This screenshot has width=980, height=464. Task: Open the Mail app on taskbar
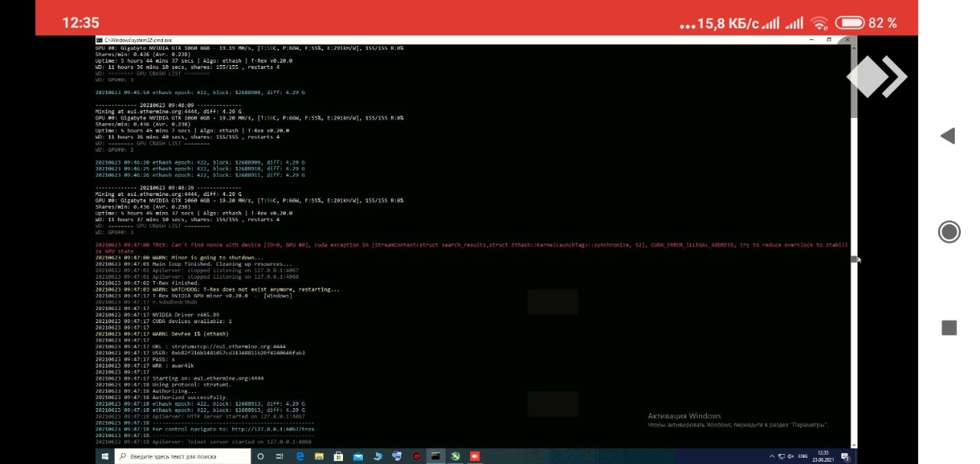358,456
